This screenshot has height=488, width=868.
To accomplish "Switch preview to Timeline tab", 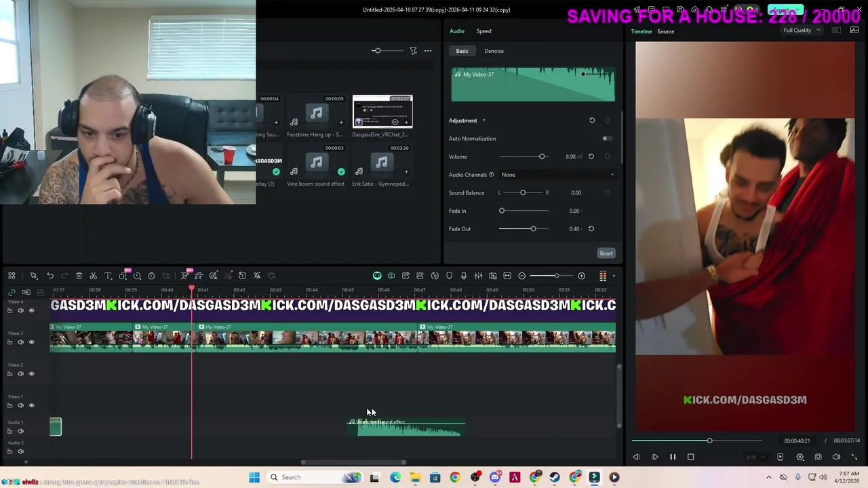I will (641, 32).
